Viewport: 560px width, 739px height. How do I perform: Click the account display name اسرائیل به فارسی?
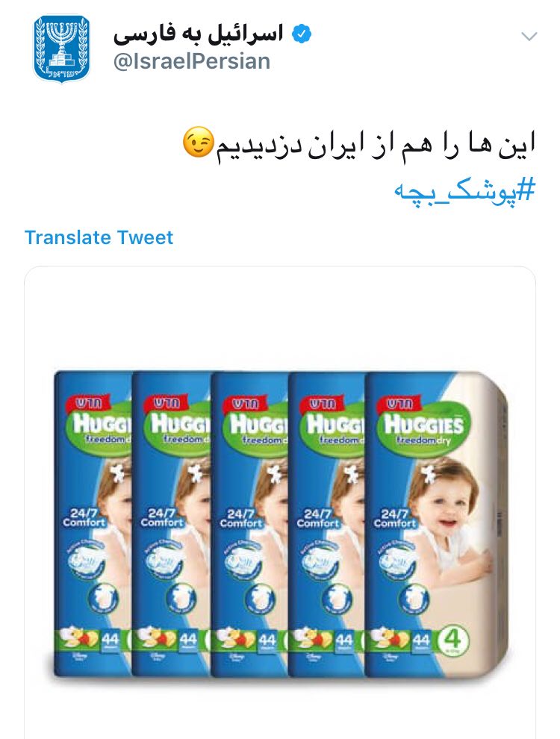tap(198, 34)
